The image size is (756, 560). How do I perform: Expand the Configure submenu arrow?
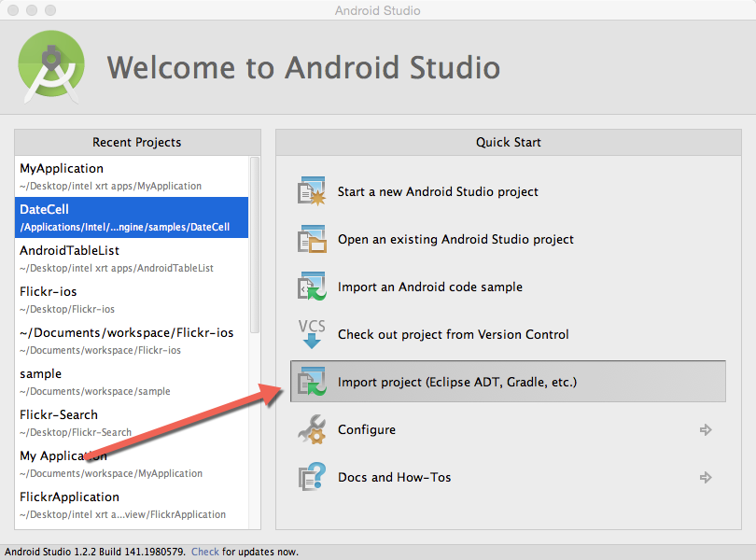tap(706, 429)
